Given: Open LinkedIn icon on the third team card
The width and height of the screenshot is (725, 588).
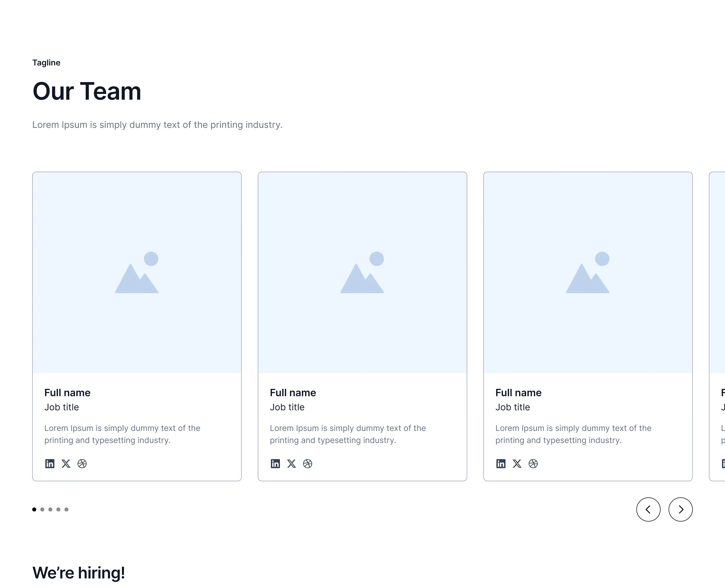Looking at the screenshot, I should pyautogui.click(x=501, y=463).
